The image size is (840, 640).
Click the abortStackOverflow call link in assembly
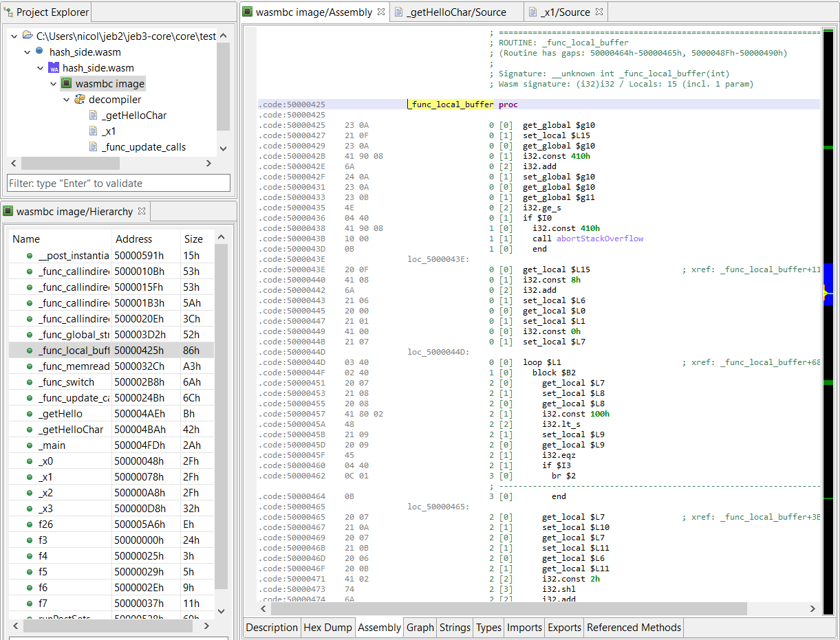(600, 239)
